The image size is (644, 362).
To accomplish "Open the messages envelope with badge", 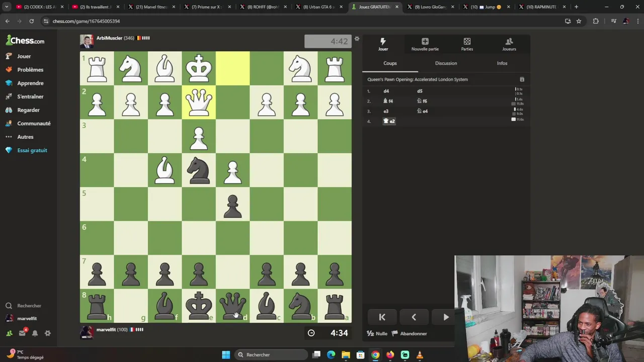I will [x=22, y=333].
